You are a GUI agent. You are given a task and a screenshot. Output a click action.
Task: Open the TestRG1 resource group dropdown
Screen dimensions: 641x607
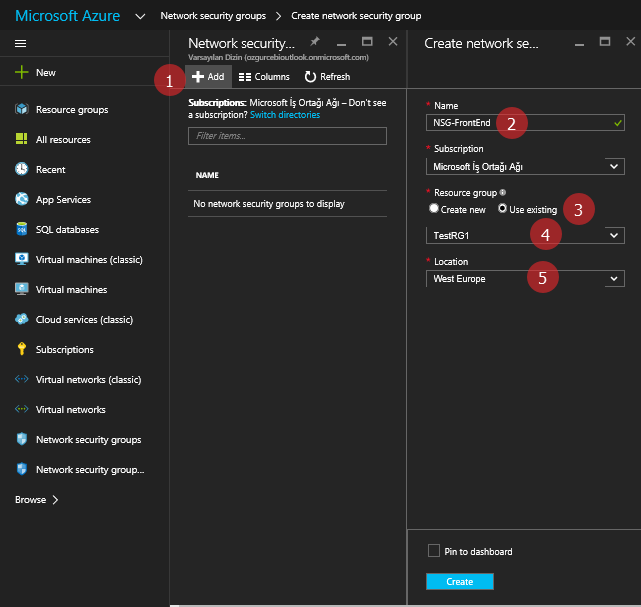click(525, 235)
